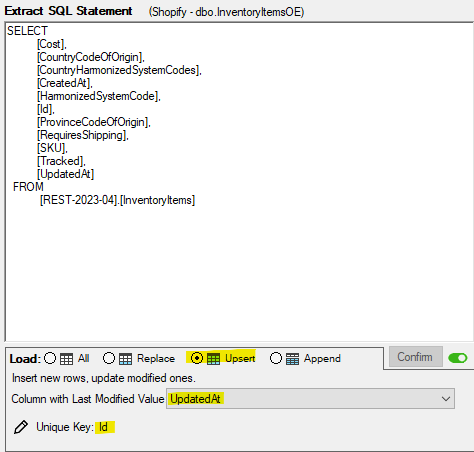The image size is (474, 452).
Task: Select the All load radio button
Action: [x=50, y=358]
